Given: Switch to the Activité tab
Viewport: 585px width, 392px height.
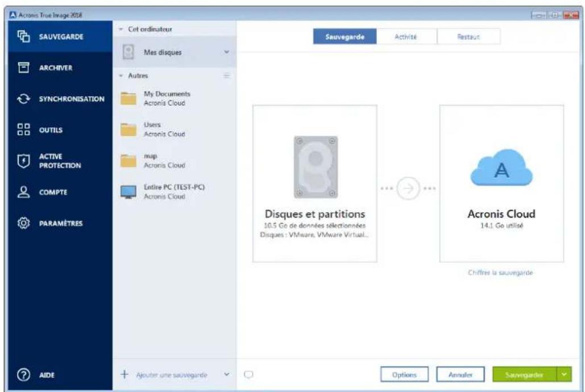Looking at the screenshot, I should pyautogui.click(x=406, y=36).
